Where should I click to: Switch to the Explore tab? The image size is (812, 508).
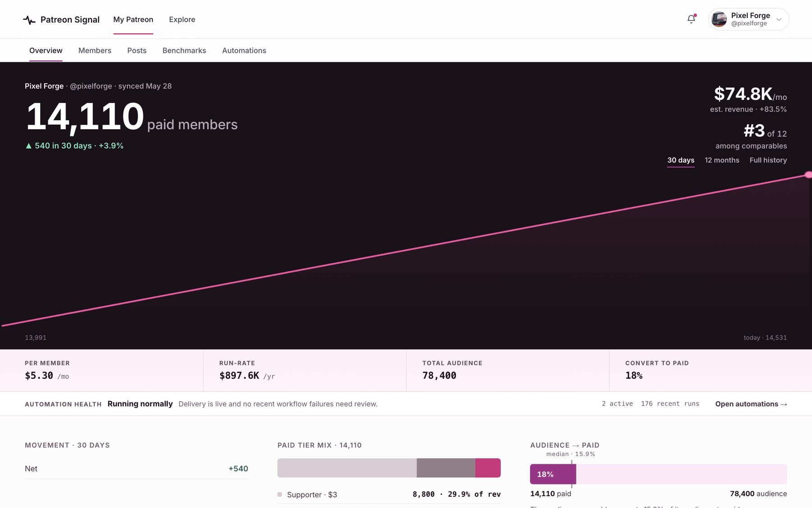point(182,19)
